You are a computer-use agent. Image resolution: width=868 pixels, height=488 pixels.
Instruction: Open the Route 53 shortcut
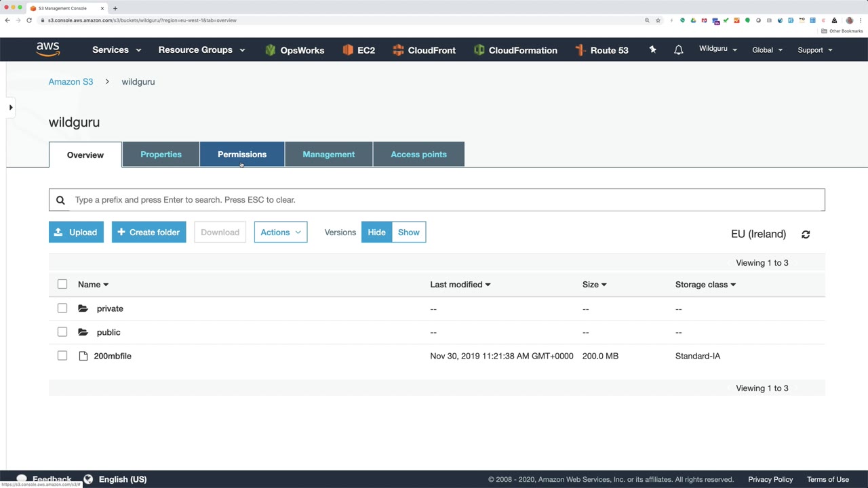pos(601,50)
